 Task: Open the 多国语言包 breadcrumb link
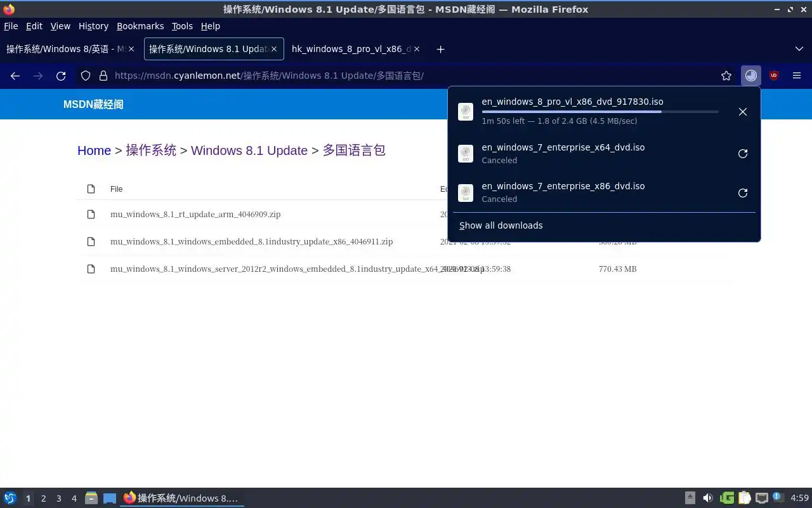[354, 150]
